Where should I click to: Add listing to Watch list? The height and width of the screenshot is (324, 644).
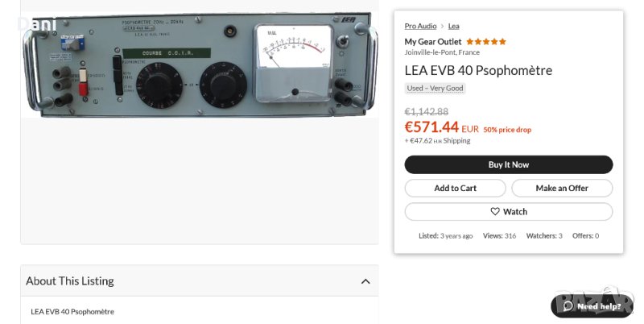(509, 212)
